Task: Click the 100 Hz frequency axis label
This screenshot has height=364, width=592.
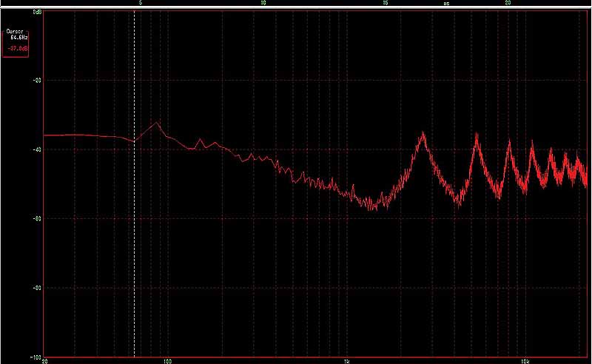Action: (x=168, y=361)
